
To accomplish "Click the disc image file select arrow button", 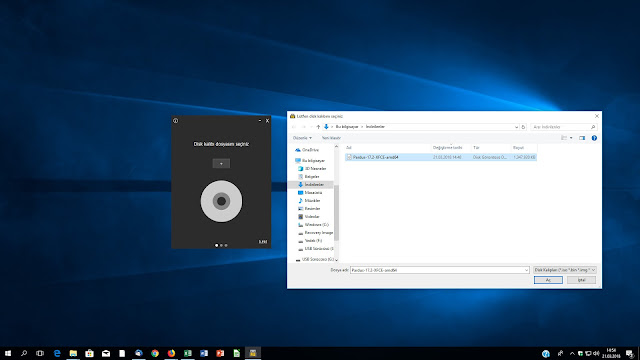I will (x=221, y=164).
